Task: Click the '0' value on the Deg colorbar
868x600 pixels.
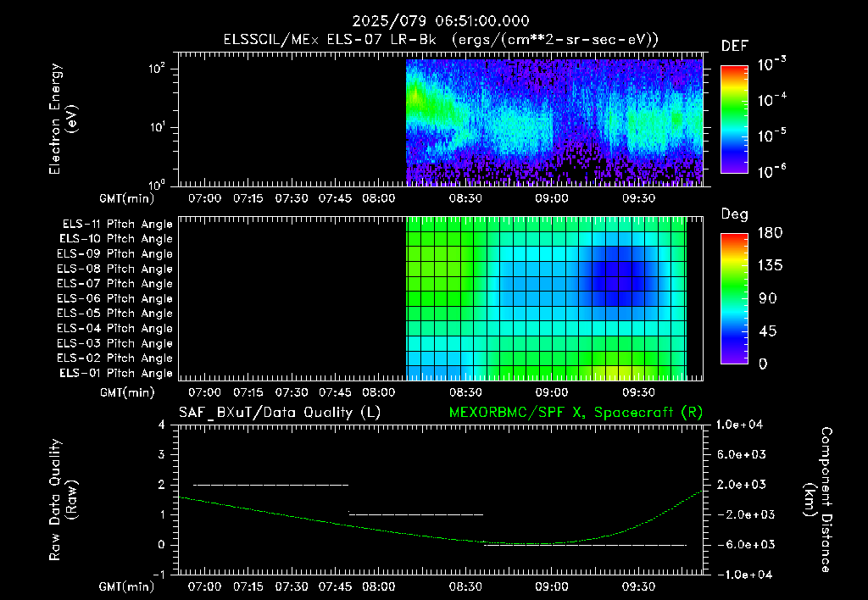Action: pos(763,364)
